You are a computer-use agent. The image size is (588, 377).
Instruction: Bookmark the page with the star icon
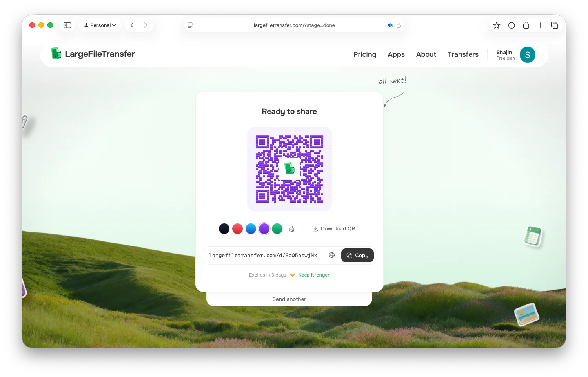point(497,25)
